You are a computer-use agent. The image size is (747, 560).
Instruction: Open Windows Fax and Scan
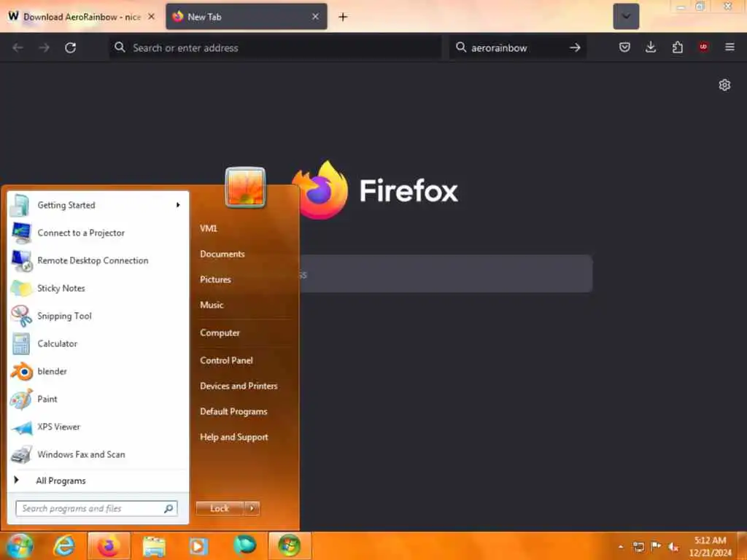(x=98, y=454)
